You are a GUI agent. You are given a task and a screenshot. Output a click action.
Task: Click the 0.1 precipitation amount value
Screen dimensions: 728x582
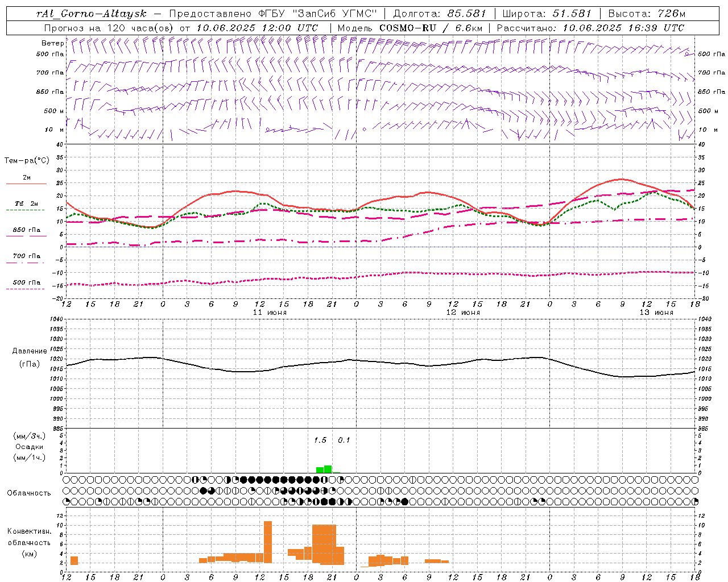344,440
